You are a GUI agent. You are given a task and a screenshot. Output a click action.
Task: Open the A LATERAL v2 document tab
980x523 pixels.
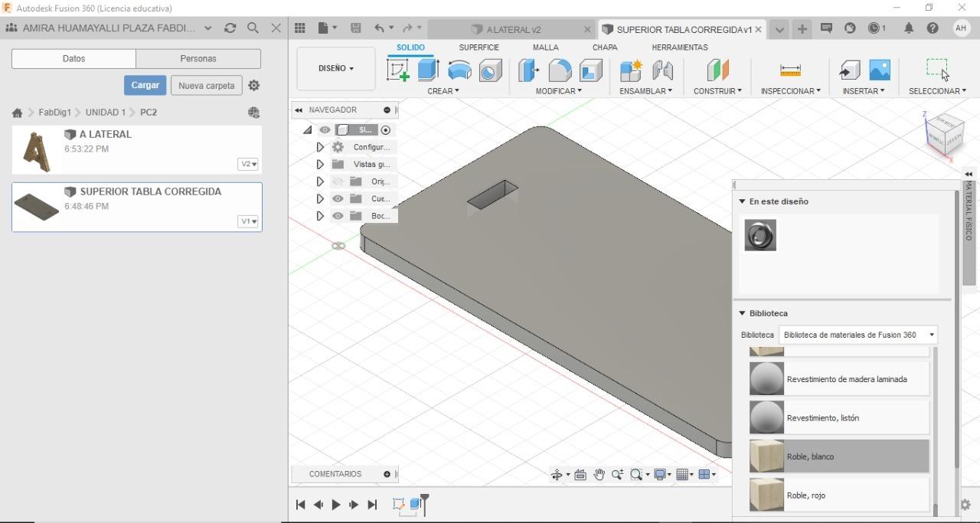tap(512, 29)
